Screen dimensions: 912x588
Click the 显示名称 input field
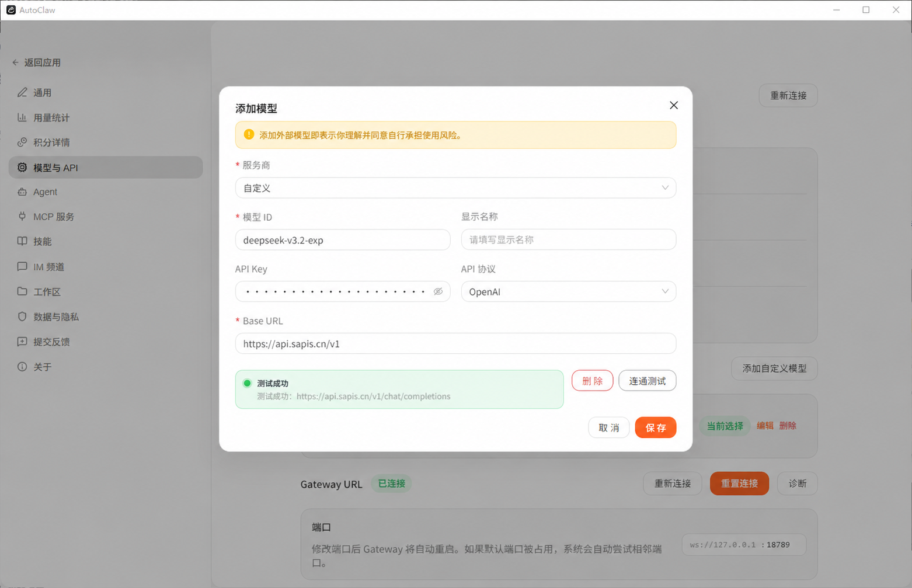tap(569, 239)
